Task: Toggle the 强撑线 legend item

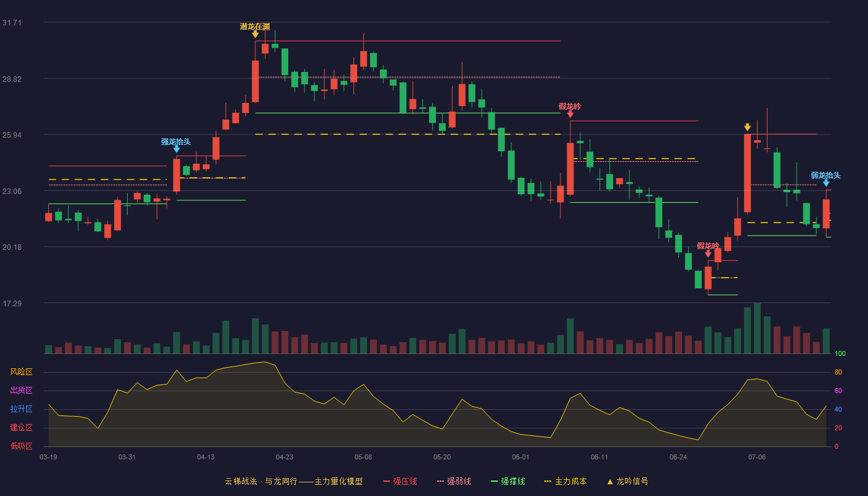Action: 508,481
